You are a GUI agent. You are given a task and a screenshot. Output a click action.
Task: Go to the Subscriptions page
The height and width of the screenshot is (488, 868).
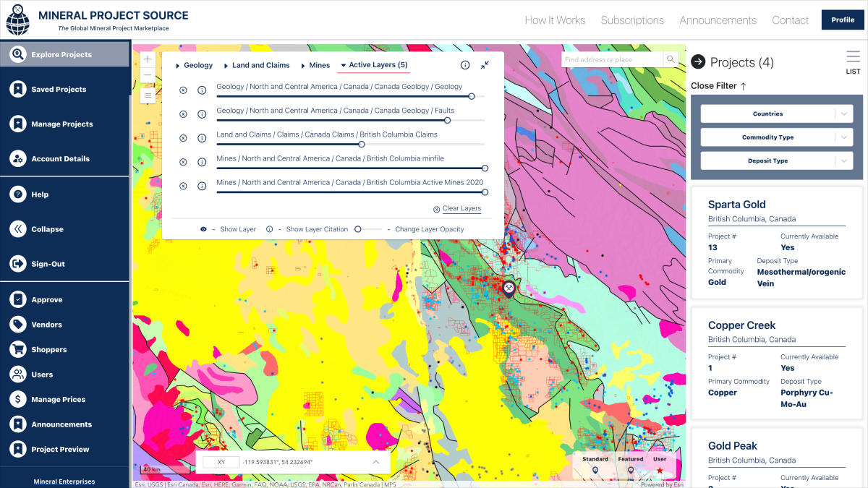(x=631, y=20)
